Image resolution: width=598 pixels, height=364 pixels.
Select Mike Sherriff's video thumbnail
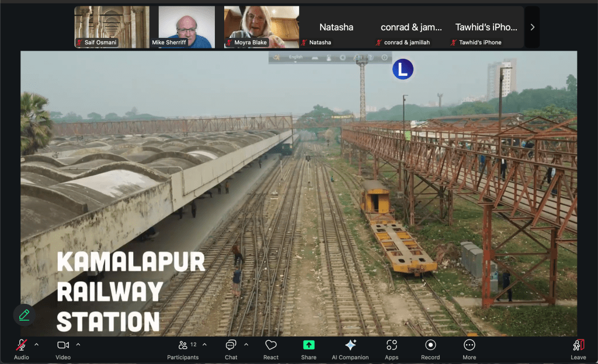tap(187, 27)
